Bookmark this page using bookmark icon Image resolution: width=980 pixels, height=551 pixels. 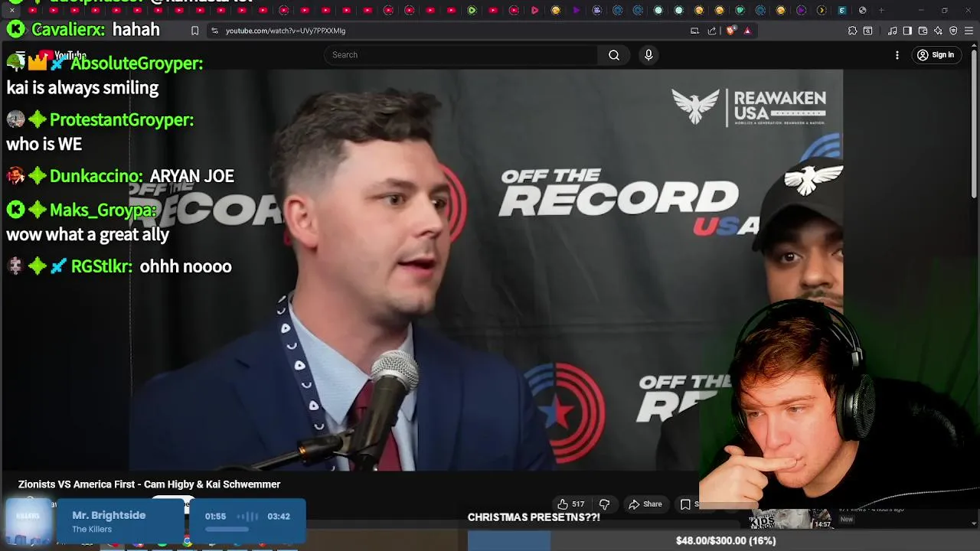click(x=194, y=31)
